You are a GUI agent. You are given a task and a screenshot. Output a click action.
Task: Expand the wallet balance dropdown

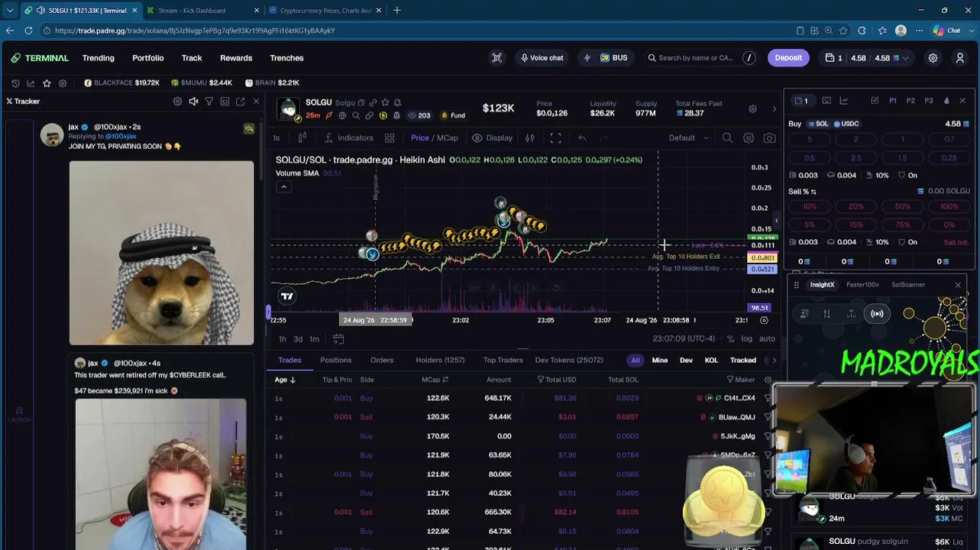[906, 58]
